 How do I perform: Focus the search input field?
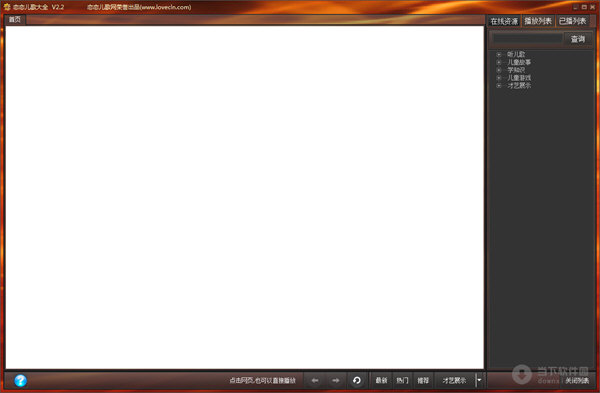coord(527,39)
